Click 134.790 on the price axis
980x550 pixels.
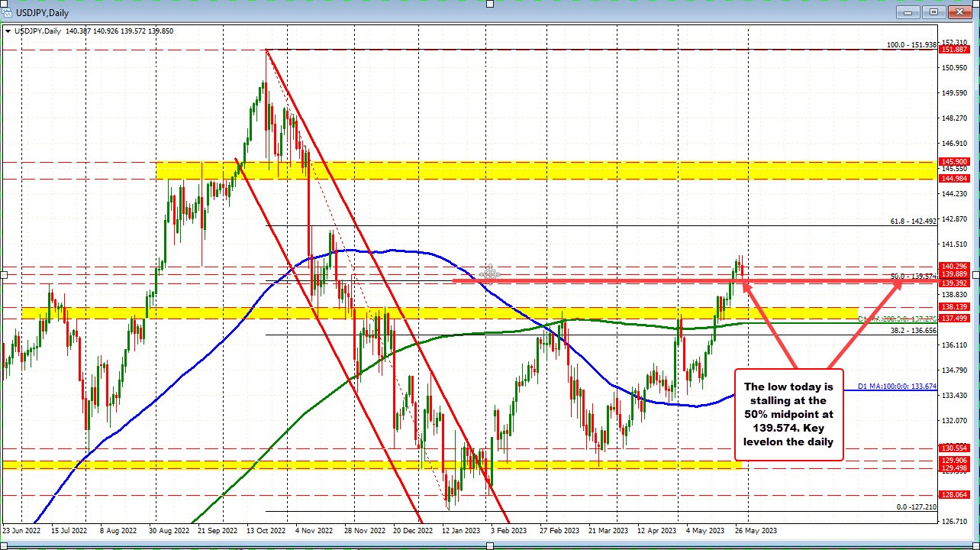click(x=955, y=370)
